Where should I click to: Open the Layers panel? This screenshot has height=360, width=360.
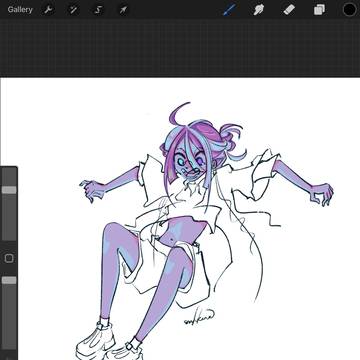(319, 10)
